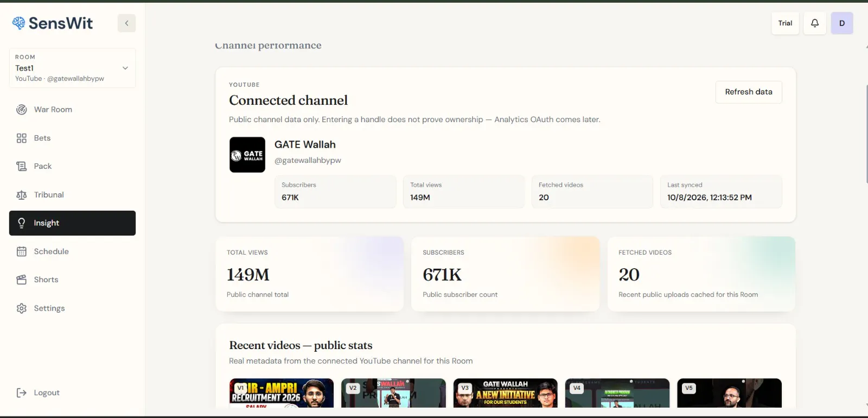Click the TOTAL VIEWS 149M card
868x418 pixels.
310,274
